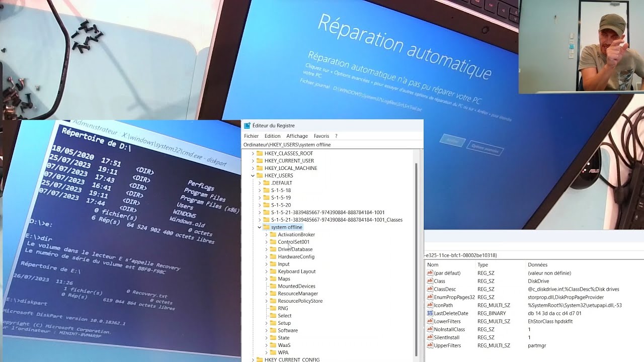Select the WaaS key
The width and height of the screenshot is (644, 362).
(x=284, y=345)
